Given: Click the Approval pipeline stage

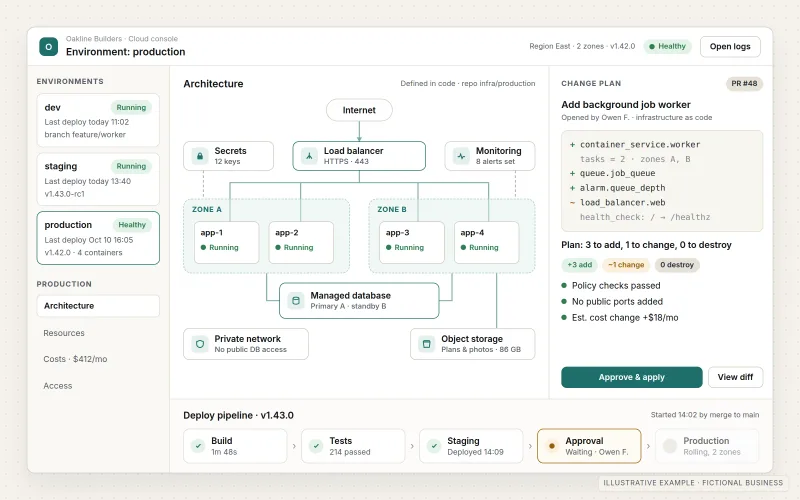Looking at the screenshot, I should point(589,446).
